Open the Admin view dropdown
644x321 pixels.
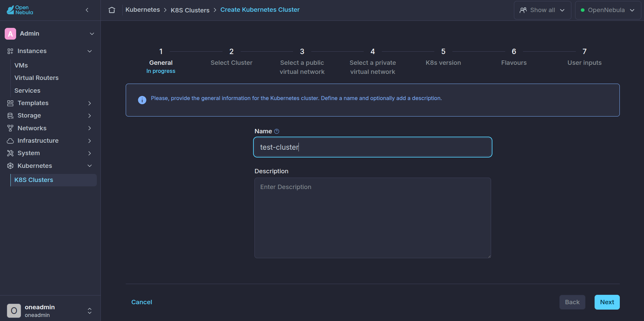tap(92, 34)
